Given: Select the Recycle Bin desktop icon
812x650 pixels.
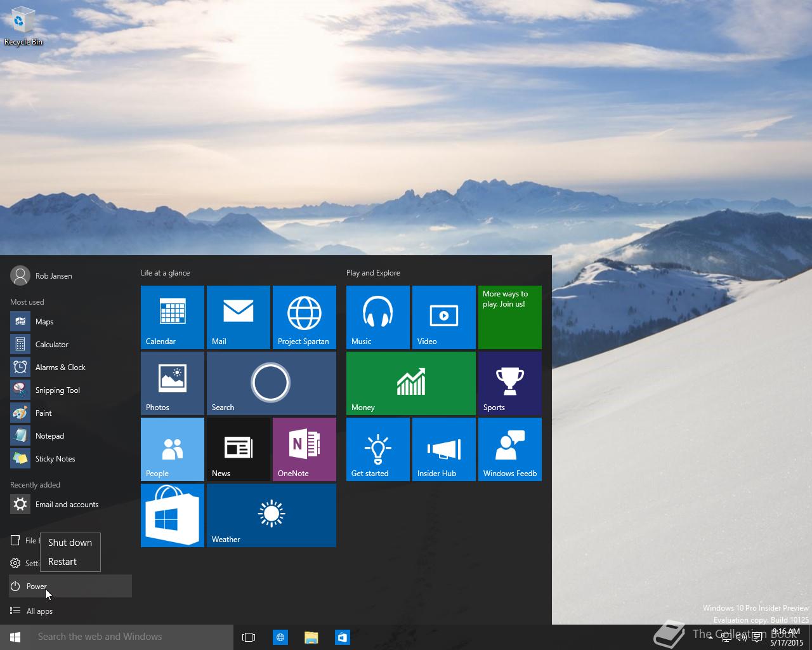Looking at the screenshot, I should (23, 27).
